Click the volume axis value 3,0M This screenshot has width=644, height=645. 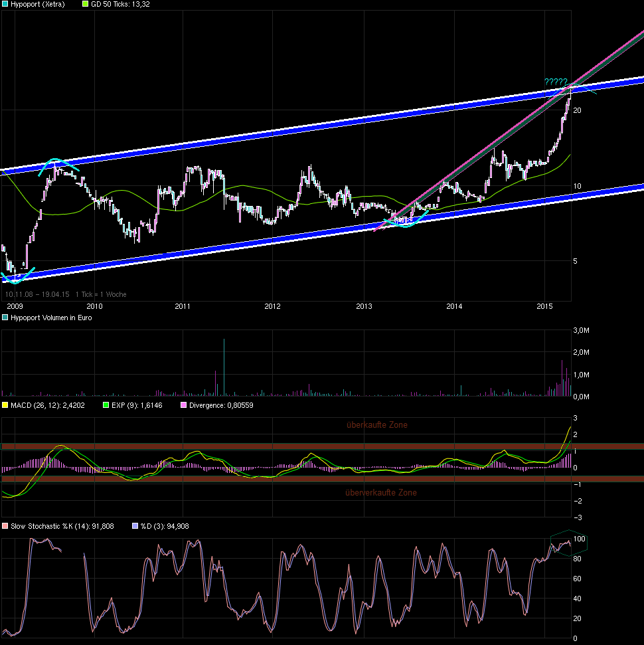tap(582, 330)
